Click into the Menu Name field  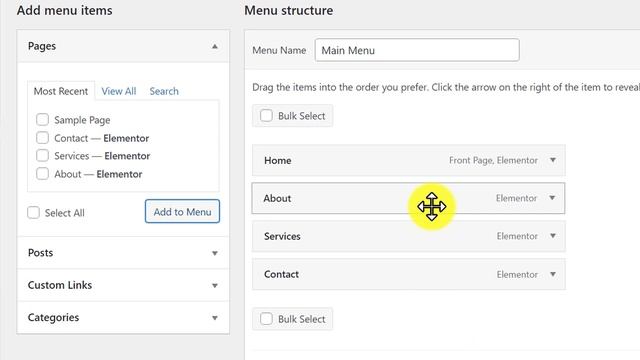tap(417, 50)
